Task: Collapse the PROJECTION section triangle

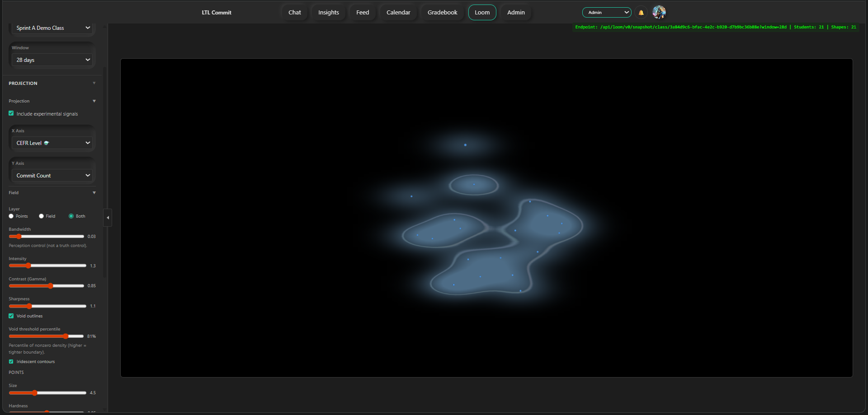Action: (94, 83)
